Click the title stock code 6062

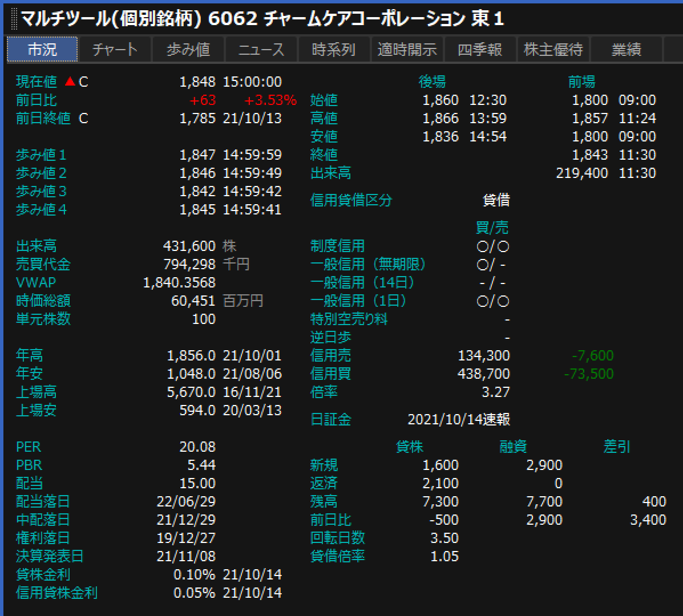(233, 19)
